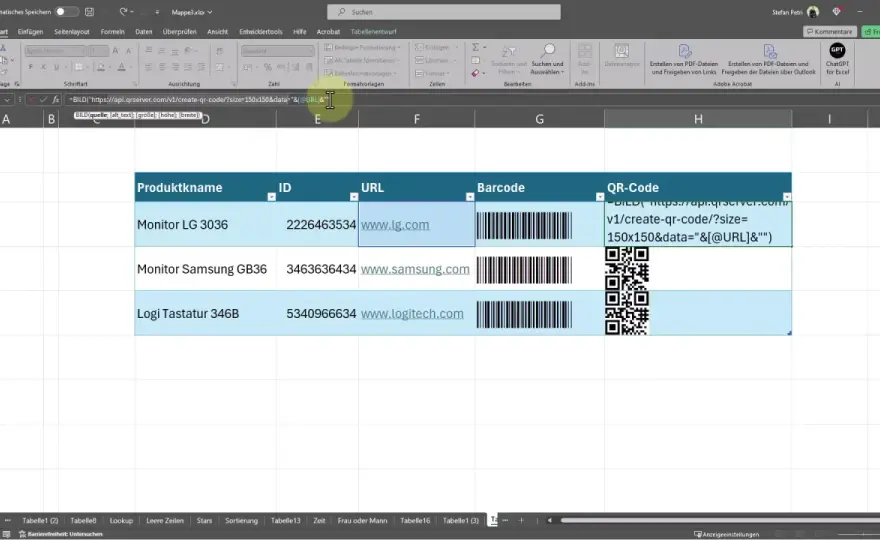Open Bedingte Formatierung dropdown
Screen dimensions: 880x540
363,47
